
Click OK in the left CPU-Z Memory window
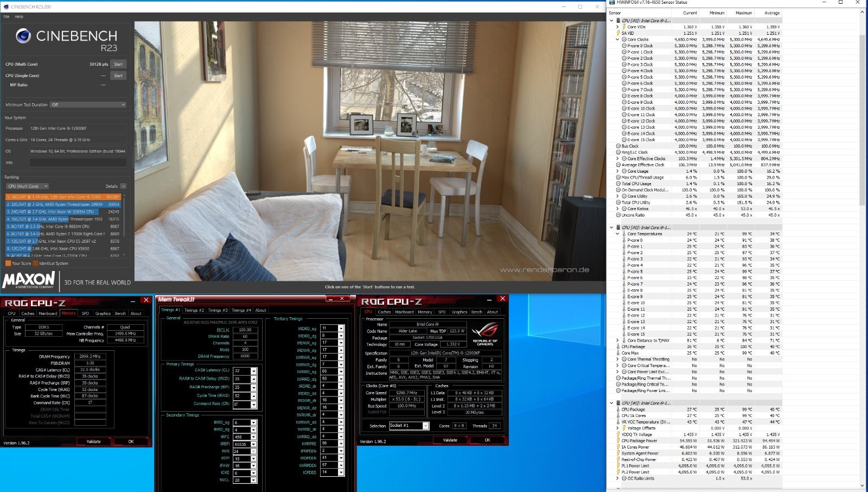pyautogui.click(x=131, y=441)
